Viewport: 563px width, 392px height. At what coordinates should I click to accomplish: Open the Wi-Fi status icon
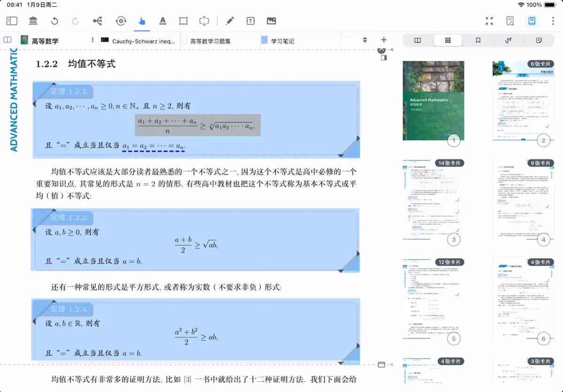click(521, 5)
